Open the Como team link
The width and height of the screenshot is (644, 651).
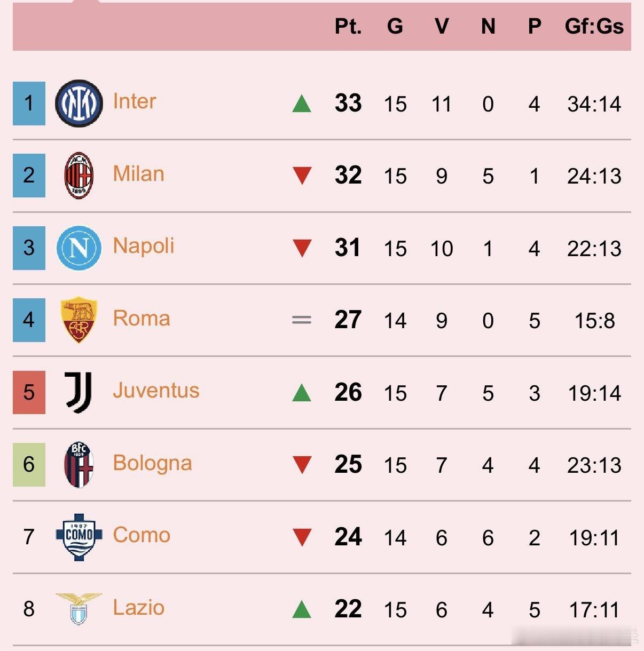(x=142, y=535)
